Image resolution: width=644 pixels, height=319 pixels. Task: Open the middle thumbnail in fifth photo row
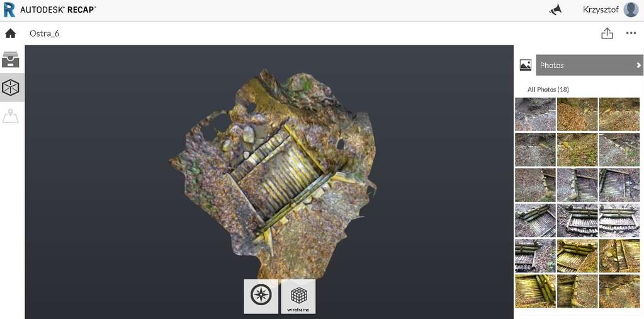coord(577,256)
